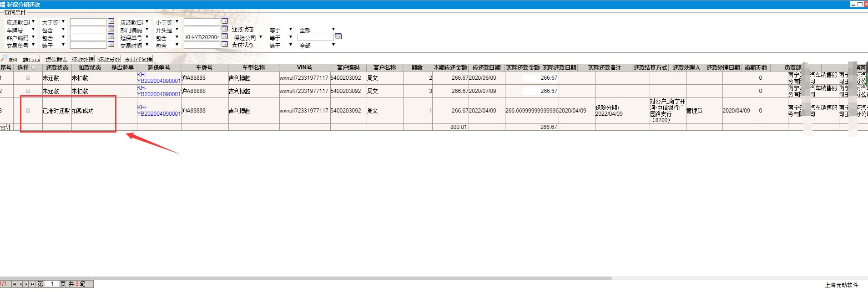This screenshot has width=868, height=292.
Task: Jump to the last page of results
Action: (x=32, y=284)
